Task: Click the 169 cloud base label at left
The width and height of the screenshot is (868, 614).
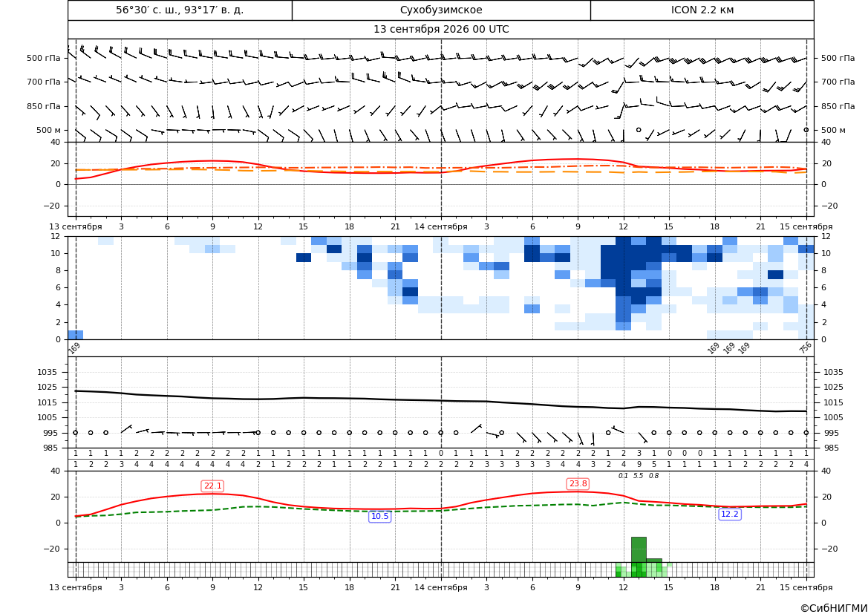Action: click(74, 347)
